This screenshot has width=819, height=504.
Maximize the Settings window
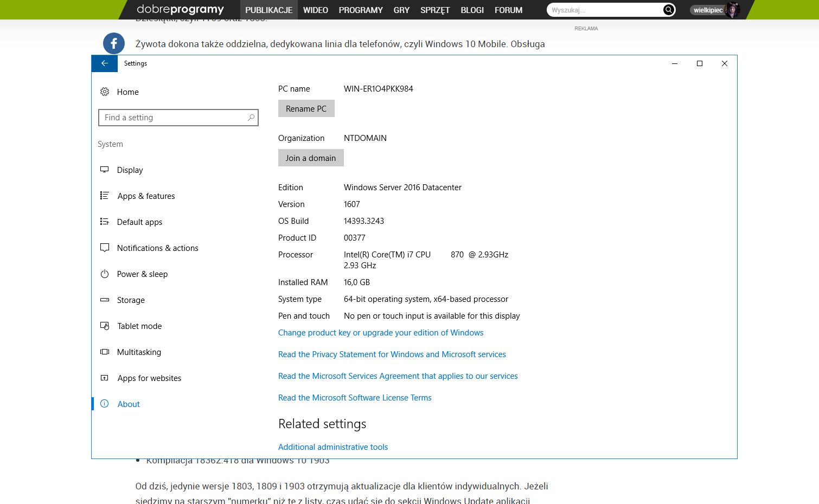tap(700, 63)
